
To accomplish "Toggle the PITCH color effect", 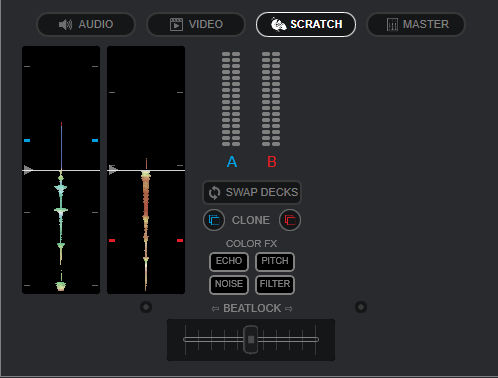I will [275, 262].
